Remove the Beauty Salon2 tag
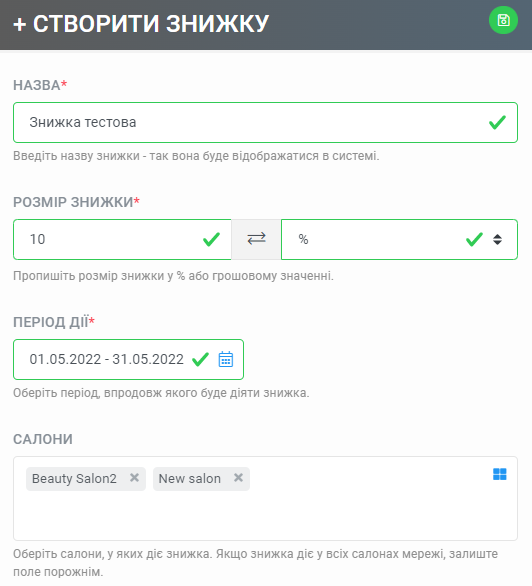This screenshot has width=532, height=586. pos(134,478)
